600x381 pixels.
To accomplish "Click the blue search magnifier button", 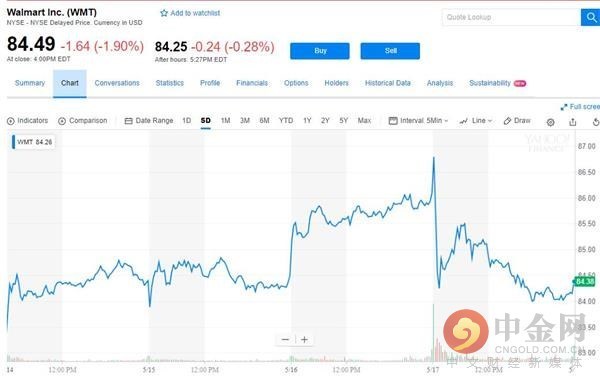I will tap(591, 17).
